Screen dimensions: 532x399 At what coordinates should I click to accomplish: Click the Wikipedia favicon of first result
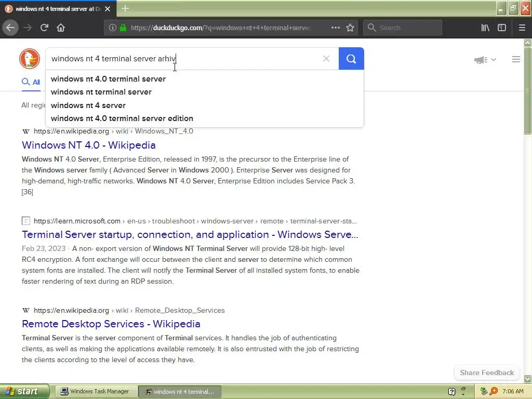tap(26, 131)
